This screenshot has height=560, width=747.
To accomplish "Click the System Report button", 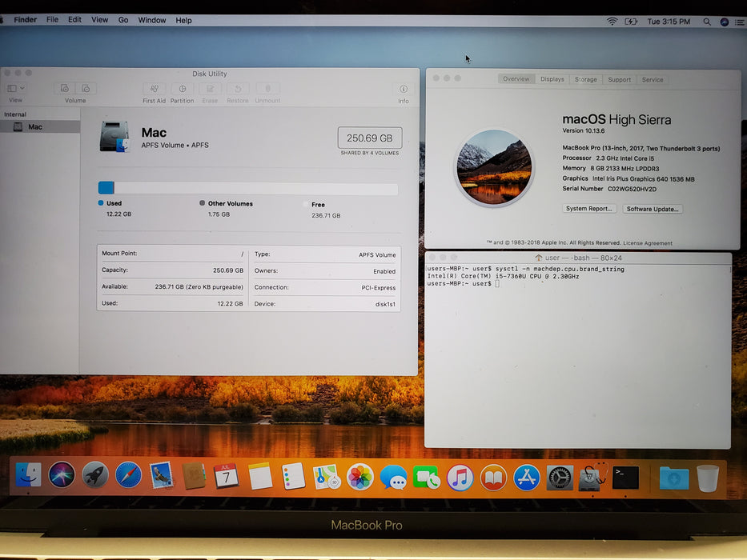I will pos(589,209).
